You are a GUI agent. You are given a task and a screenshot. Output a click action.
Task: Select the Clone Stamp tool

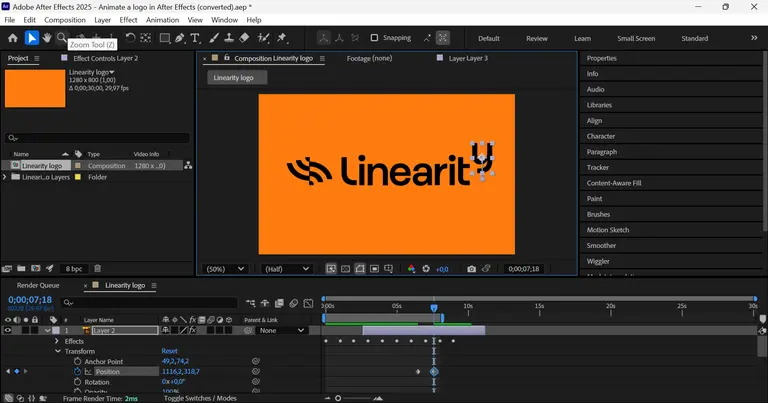(229, 38)
